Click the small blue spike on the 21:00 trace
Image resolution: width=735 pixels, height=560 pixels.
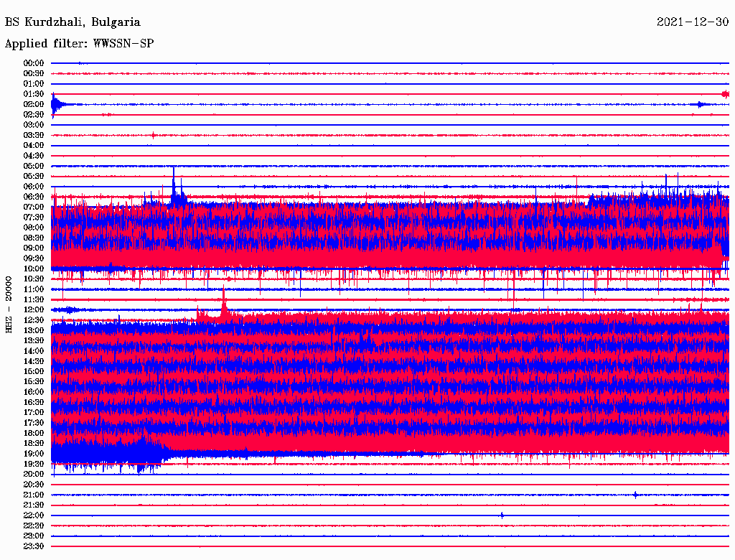click(635, 495)
